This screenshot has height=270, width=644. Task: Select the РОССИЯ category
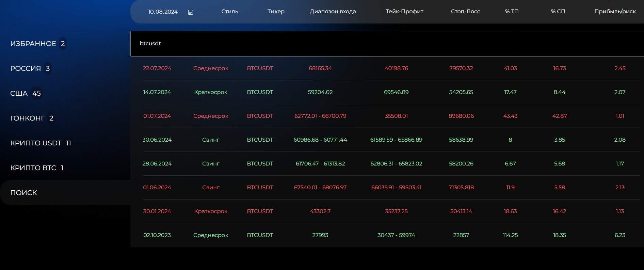pyautogui.click(x=26, y=68)
